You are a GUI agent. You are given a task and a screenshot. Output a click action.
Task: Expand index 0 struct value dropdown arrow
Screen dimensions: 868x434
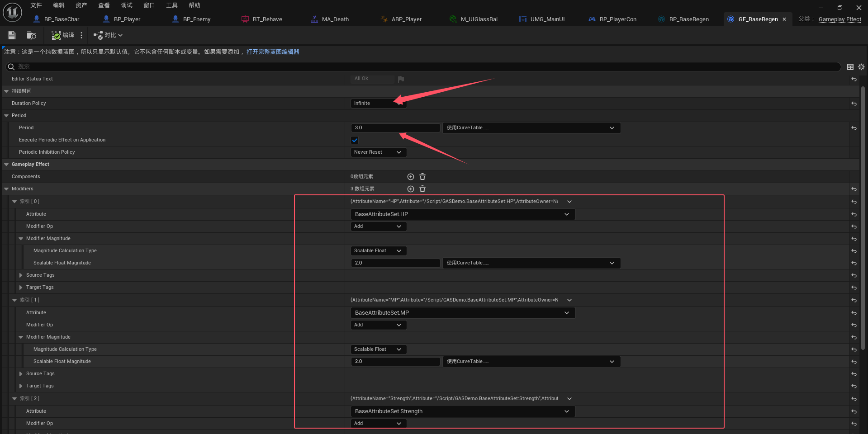pyautogui.click(x=569, y=202)
